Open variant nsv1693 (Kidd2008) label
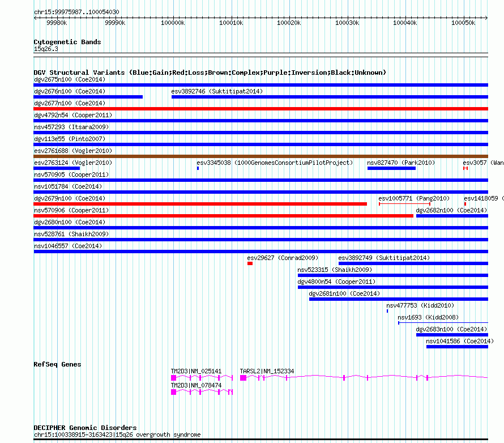 point(428,317)
